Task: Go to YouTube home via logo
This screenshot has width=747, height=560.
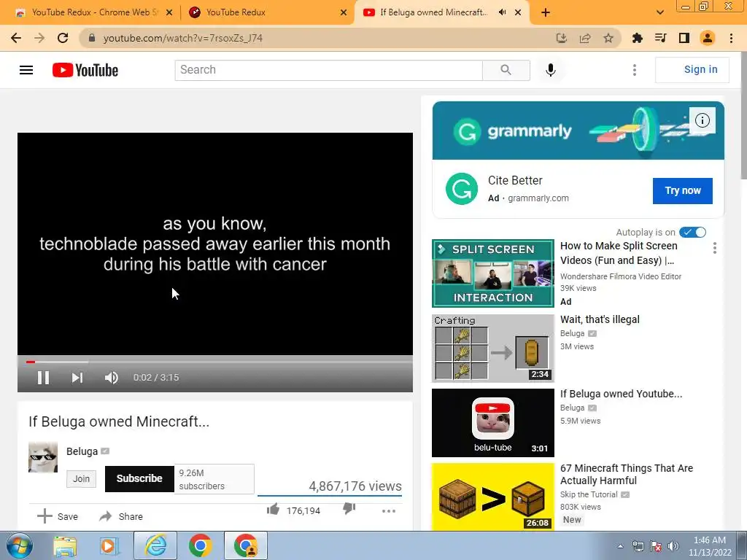Action: pyautogui.click(x=85, y=70)
